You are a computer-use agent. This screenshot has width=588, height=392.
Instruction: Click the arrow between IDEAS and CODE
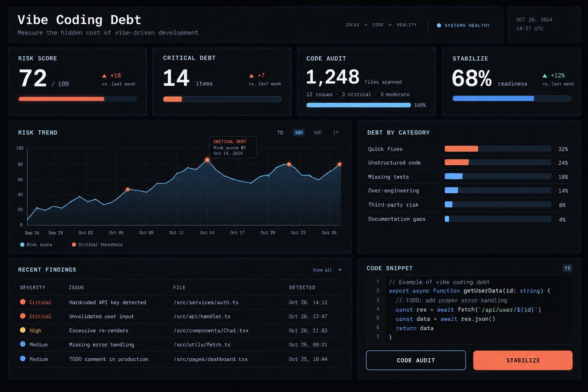click(x=365, y=25)
